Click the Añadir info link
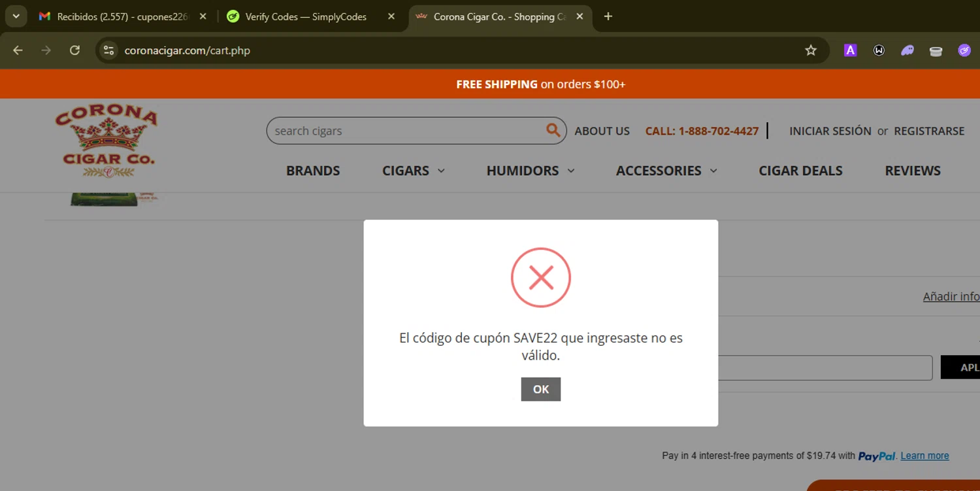This screenshot has width=980, height=491. click(951, 296)
